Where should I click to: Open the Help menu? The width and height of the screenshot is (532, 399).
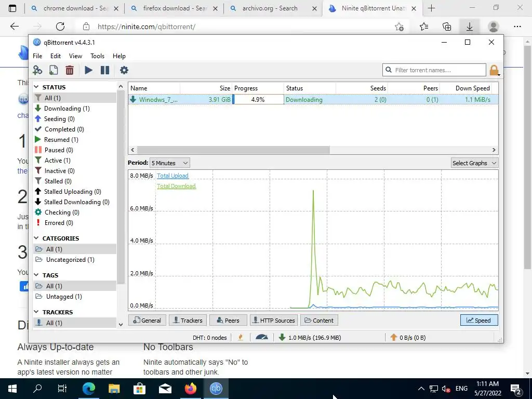119,56
